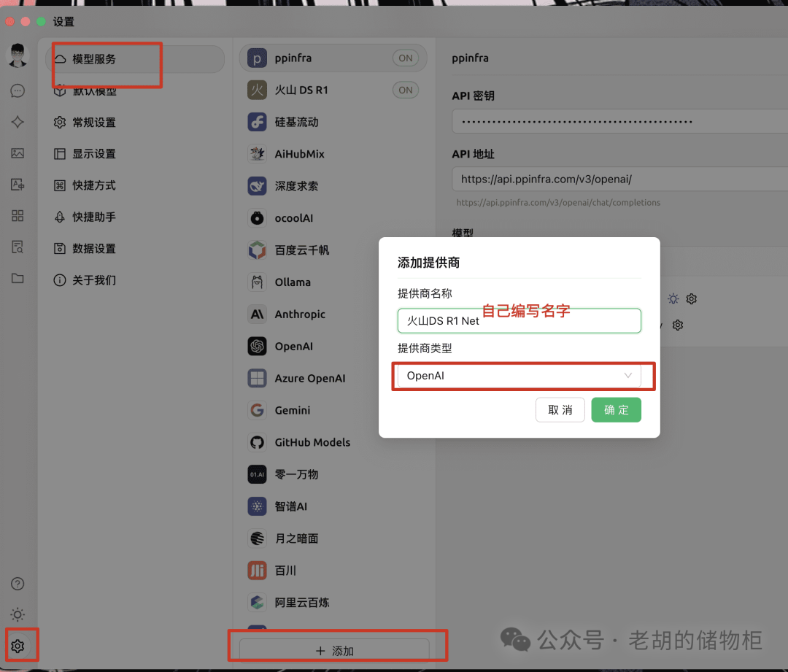Select the 火山 DS R1 provider row
The height and width of the screenshot is (672, 788).
(333, 90)
